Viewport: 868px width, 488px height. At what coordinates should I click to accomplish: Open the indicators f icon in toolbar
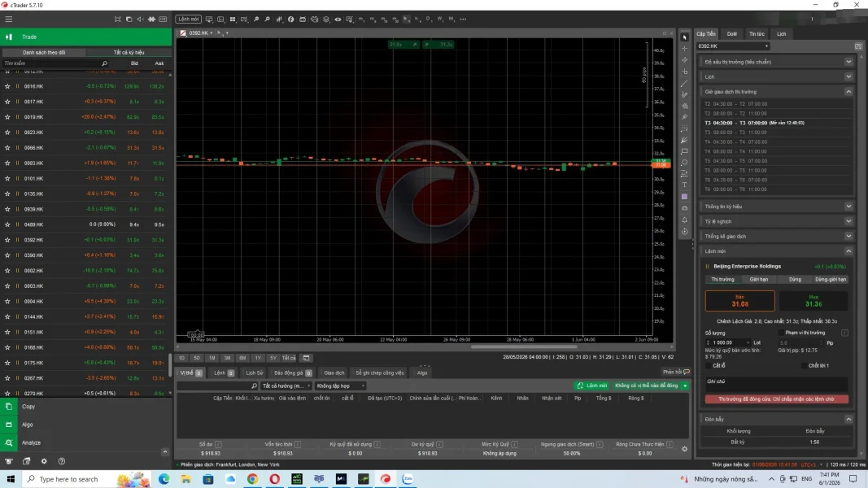[290, 20]
